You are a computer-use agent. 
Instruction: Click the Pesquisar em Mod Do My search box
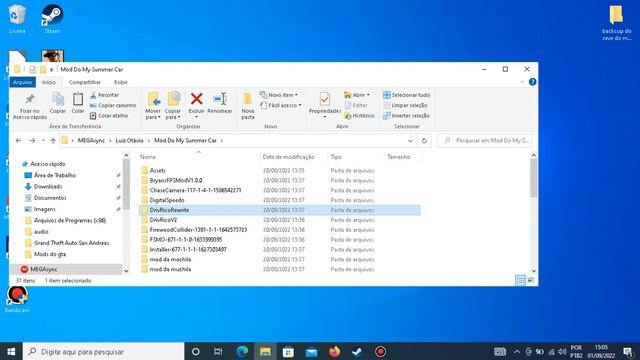(x=485, y=140)
